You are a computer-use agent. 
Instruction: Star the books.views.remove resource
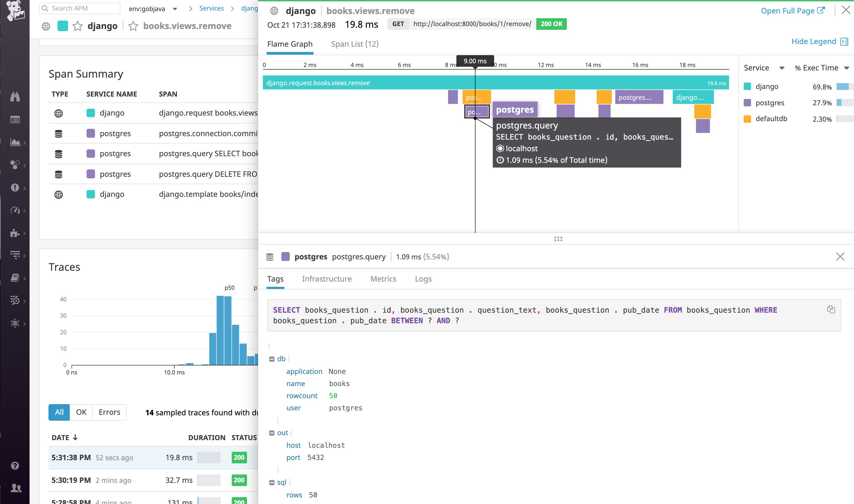tap(133, 26)
